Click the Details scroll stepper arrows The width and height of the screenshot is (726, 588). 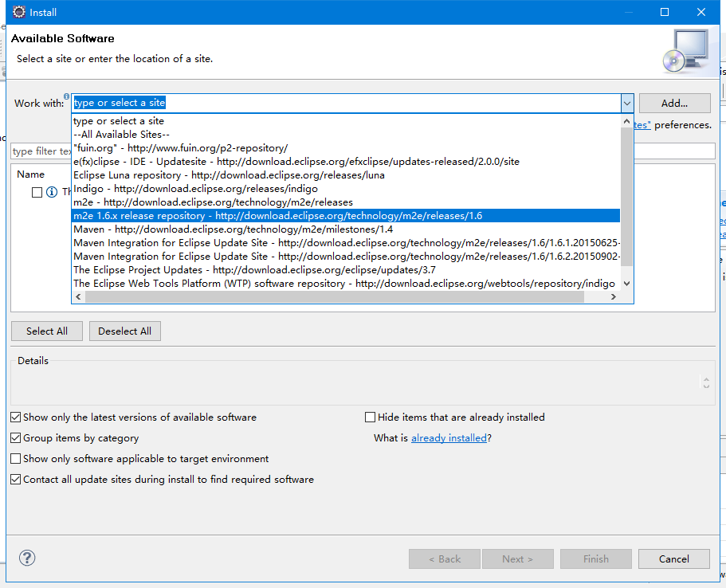click(706, 382)
